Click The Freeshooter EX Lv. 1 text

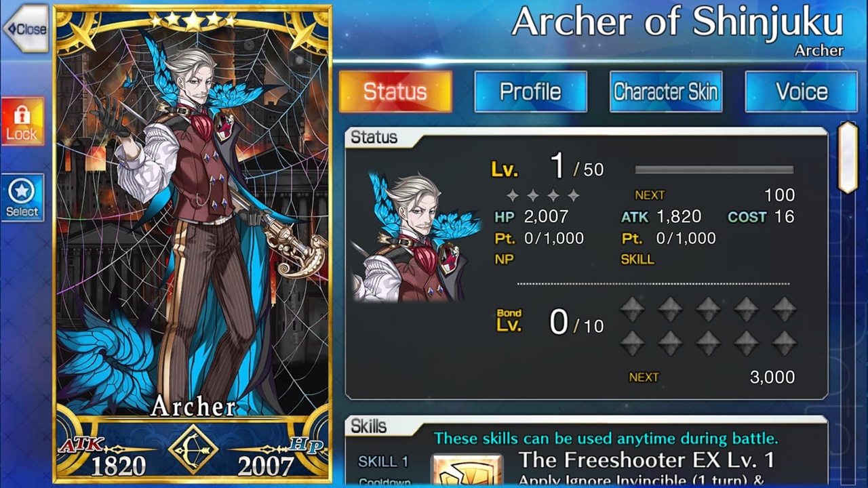[646, 460]
